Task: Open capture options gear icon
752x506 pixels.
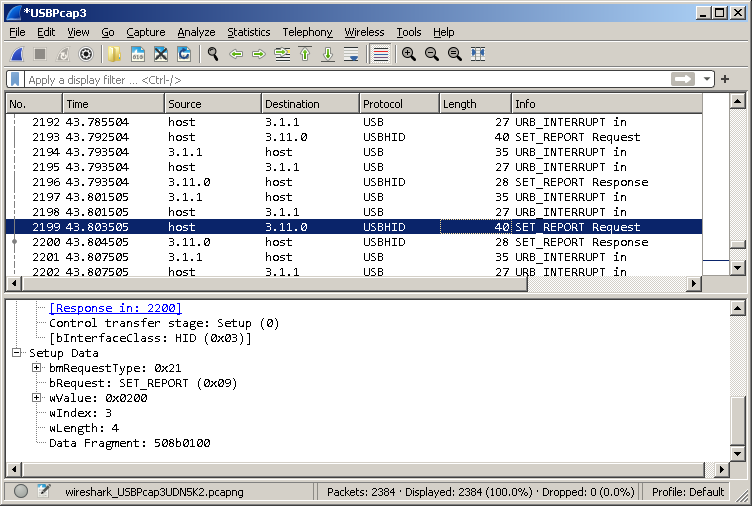Action: [86, 54]
